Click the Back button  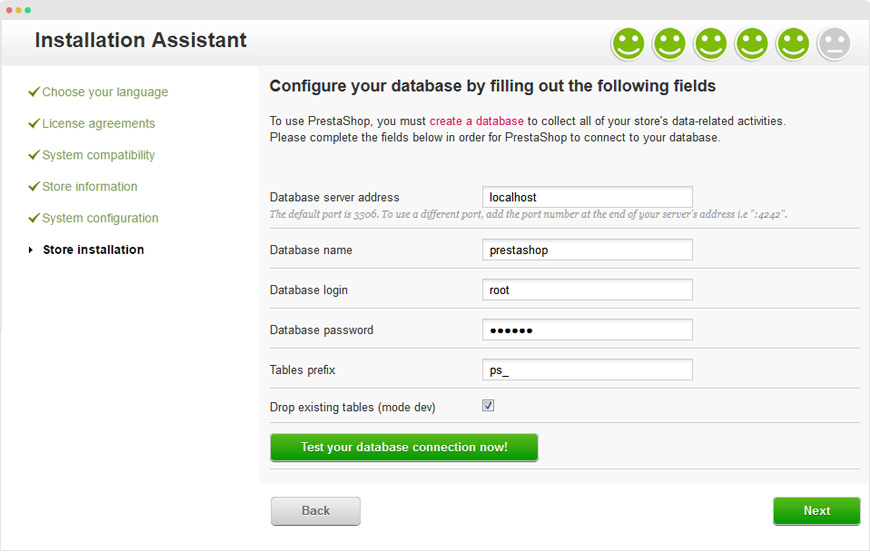pos(315,511)
